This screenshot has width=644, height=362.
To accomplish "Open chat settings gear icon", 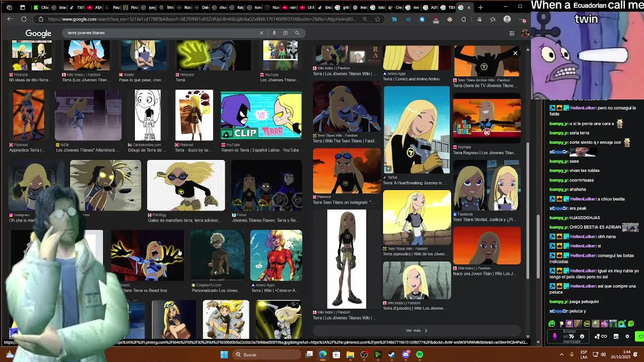I will pyautogui.click(x=627, y=336).
